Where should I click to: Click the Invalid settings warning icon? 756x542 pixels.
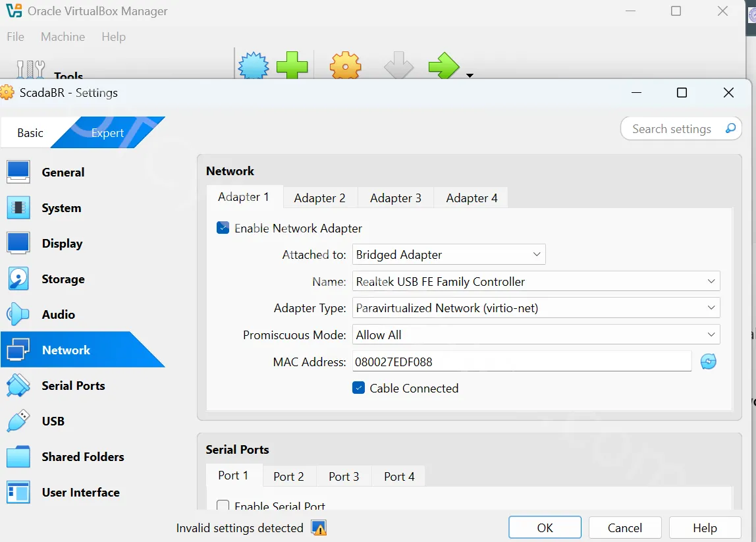tap(319, 528)
